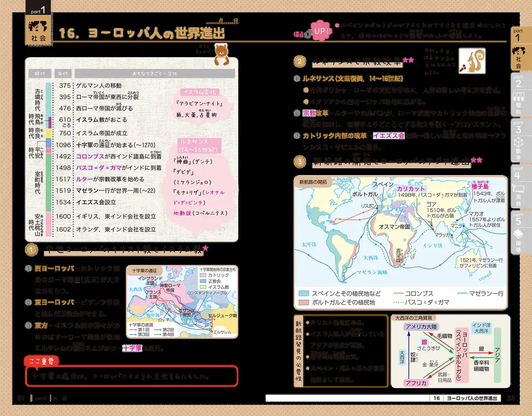Click the squirrel illustration near section 2
This screenshot has height=416, width=532.
pos(472,61)
